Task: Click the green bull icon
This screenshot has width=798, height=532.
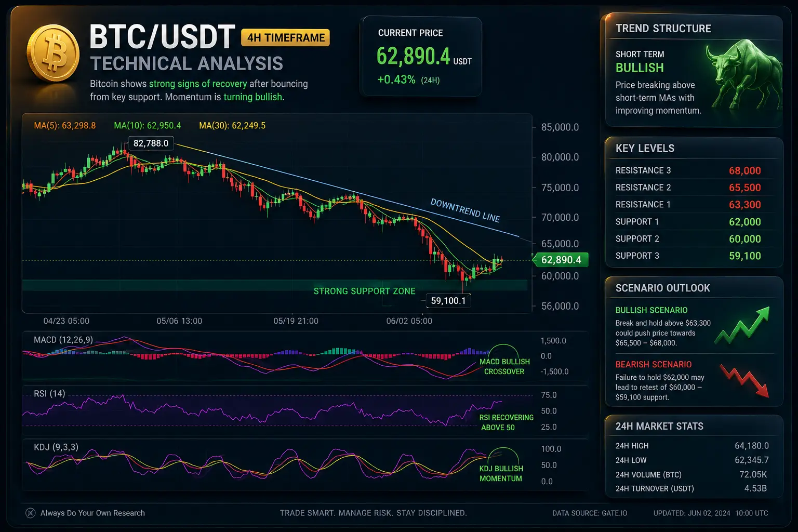Action: click(743, 75)
